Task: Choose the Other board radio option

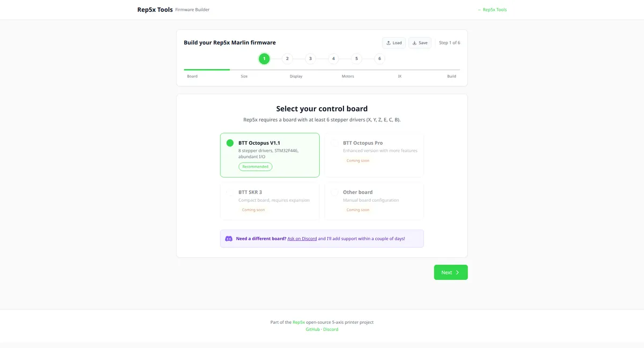Action: point(334,192)
